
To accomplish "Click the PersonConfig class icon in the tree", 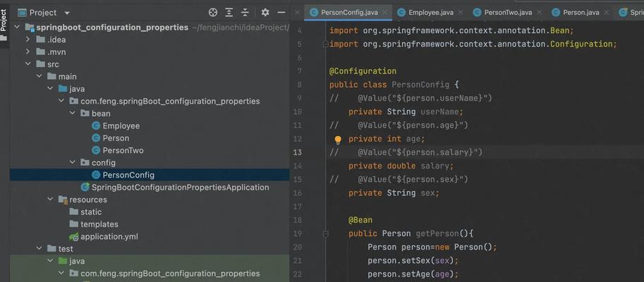I will (96, 176).
